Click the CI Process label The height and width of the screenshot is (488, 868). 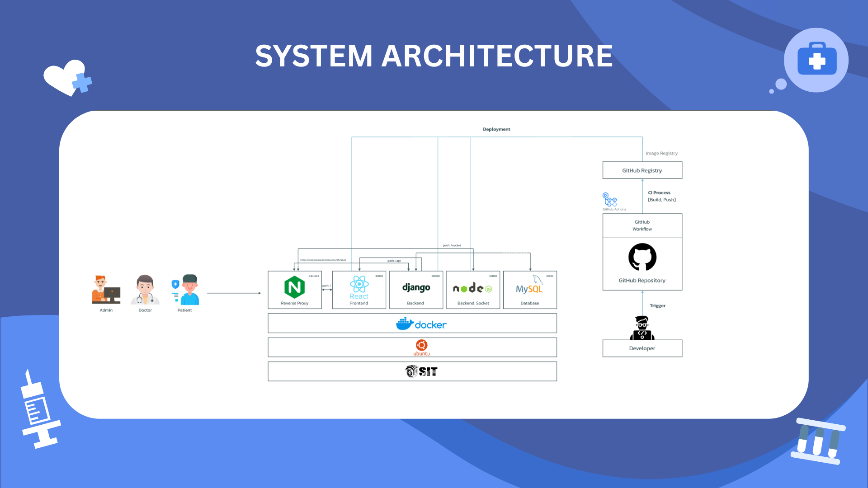(659, 193)
